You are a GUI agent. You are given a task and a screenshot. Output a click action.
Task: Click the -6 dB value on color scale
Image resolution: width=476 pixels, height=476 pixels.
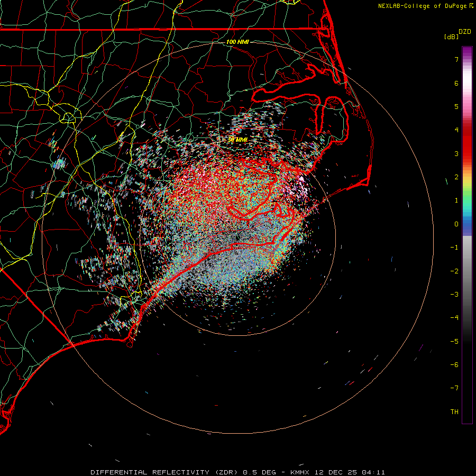pos(454,365)
